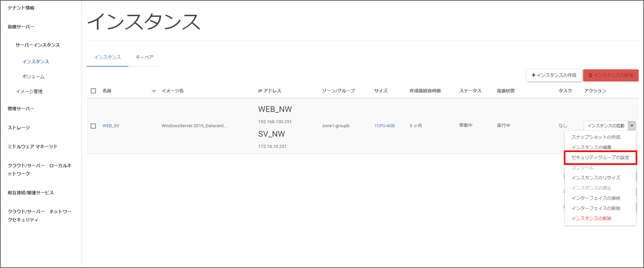Open ミドルウェア マネージド in the sidebar

(32, 146)
